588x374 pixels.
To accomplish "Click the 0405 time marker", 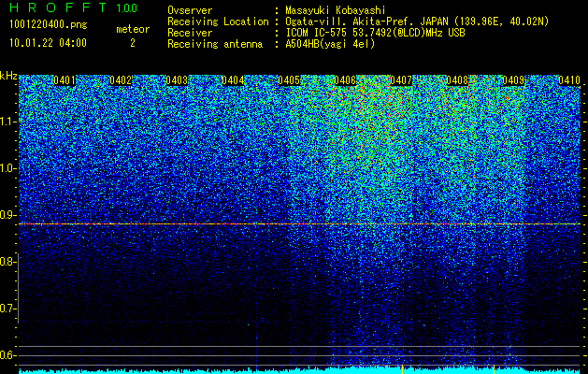I will tap(289, 80).
